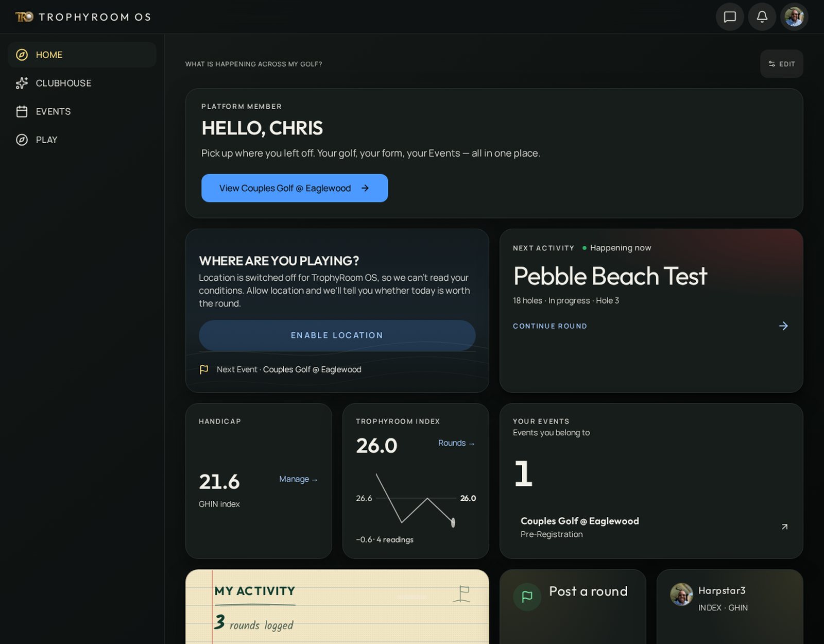Click the Enable Location button
Image resolution: width=824 pixels, height=644 pixels.
[x=337, y=335]
